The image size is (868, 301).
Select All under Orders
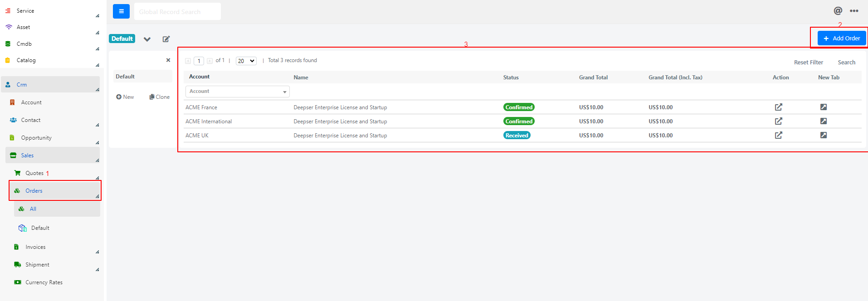click(57, 209)
